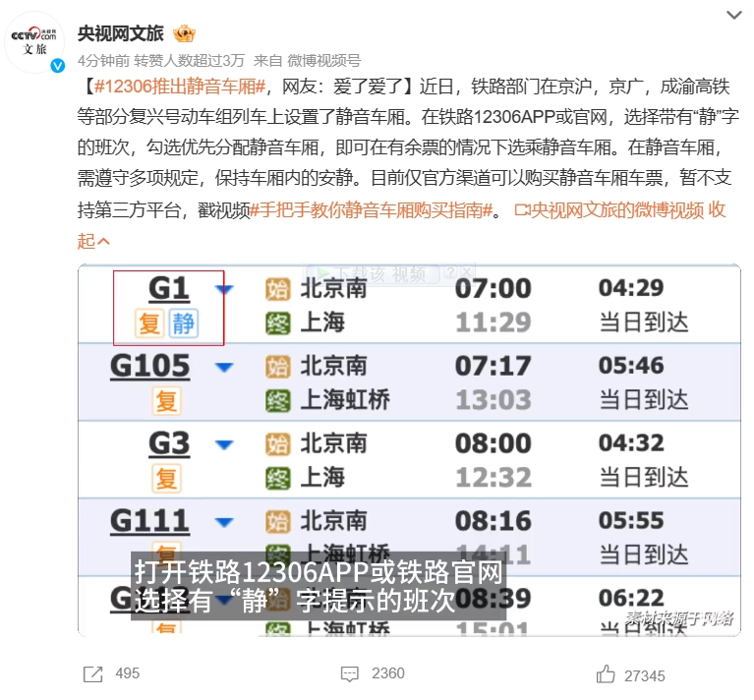Click the 05:46 duration value
This screenshot has width=754, height=700.
[x=631, y=366]
